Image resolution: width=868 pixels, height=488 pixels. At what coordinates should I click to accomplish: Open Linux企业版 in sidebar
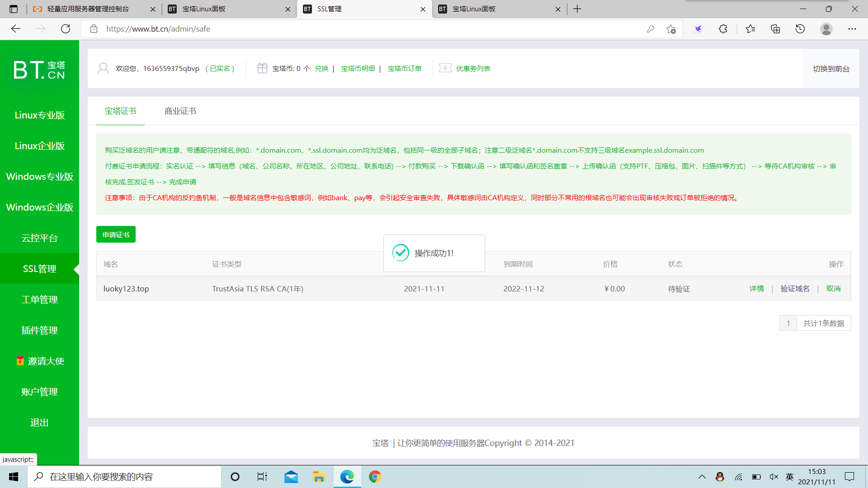pos(39,145)
